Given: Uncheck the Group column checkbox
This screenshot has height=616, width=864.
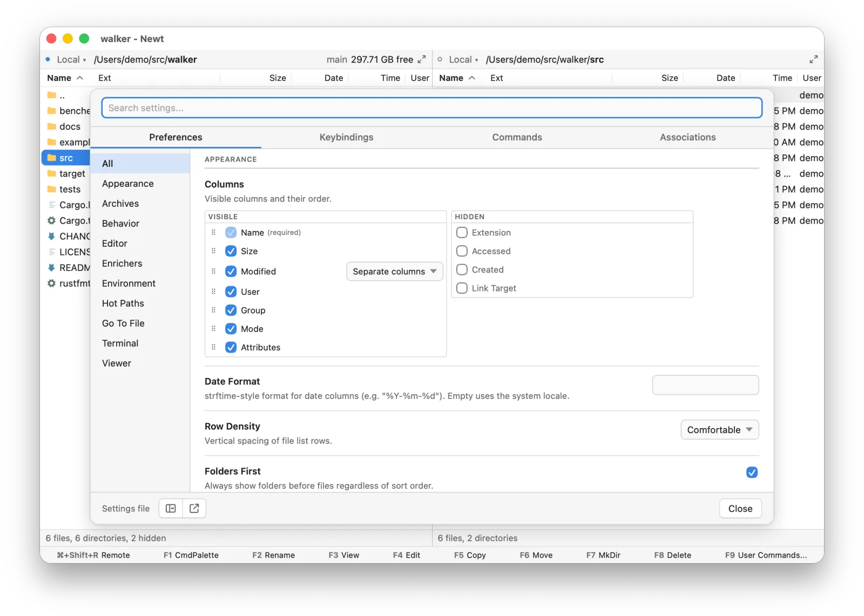Looking at the screenshot, I should click(x=231, y=310).
